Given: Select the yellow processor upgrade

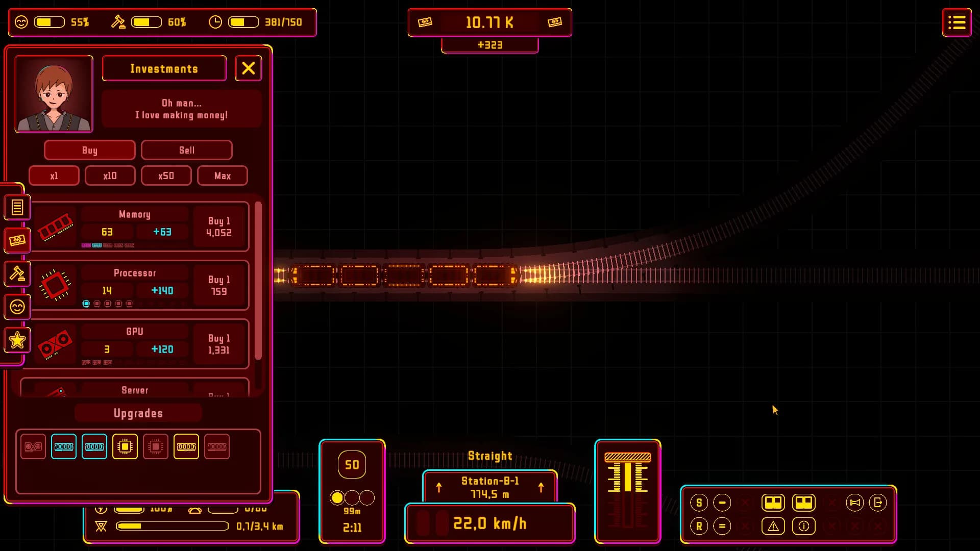Looking at the screenshot, I should [125, 446].
